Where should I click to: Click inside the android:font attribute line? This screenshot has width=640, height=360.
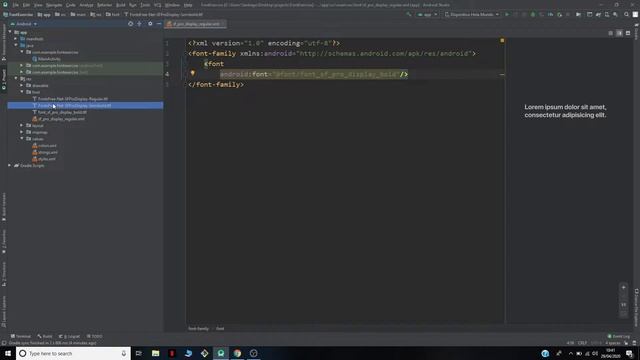coord(313,74)
